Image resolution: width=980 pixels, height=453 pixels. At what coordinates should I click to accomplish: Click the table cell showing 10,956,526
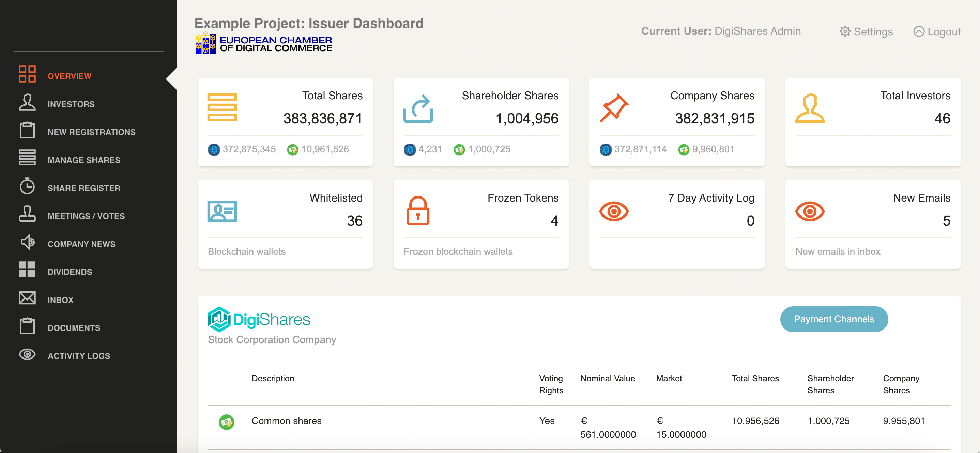[755, 421]
